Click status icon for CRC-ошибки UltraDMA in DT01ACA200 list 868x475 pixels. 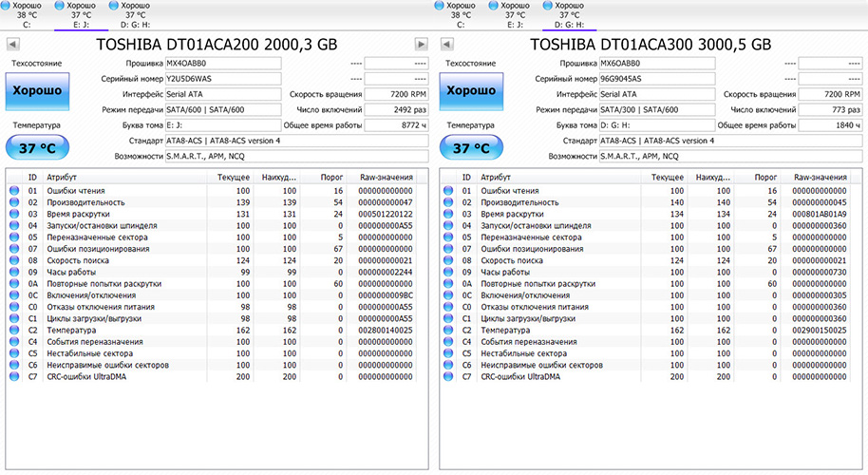[x=14, y=376]
